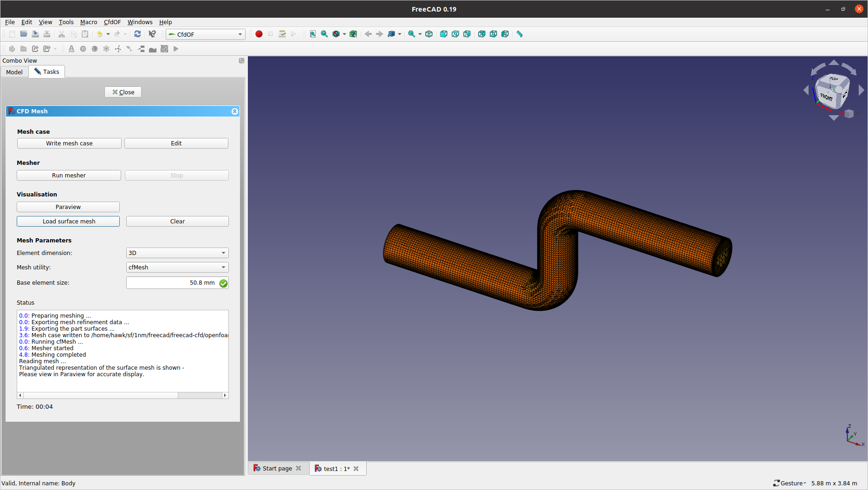868x490 pixels.
Task: Set the view to Top
Action: tap(455, 34)
